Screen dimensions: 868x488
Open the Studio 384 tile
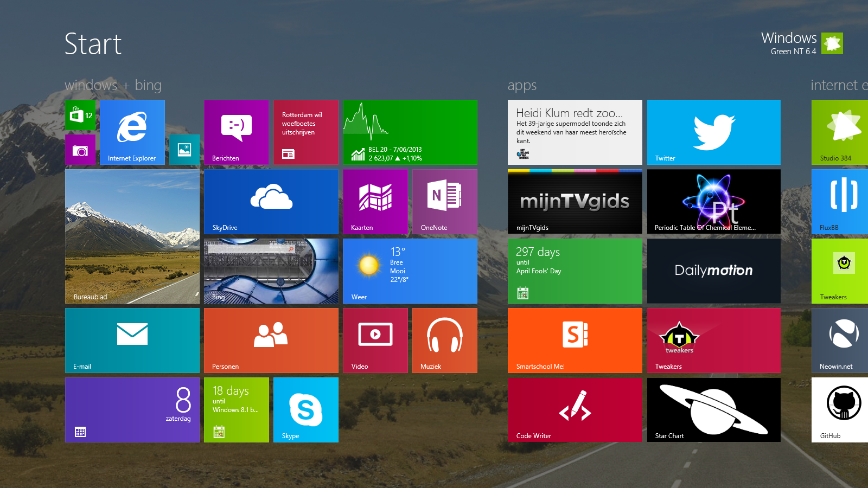pyautogui.click(x=840, y=132)
